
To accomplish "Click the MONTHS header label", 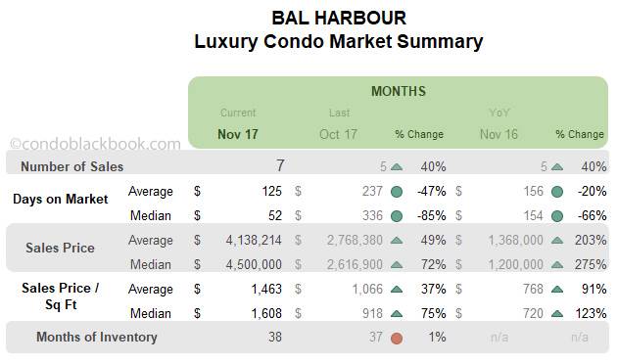I will coord(399,91).
